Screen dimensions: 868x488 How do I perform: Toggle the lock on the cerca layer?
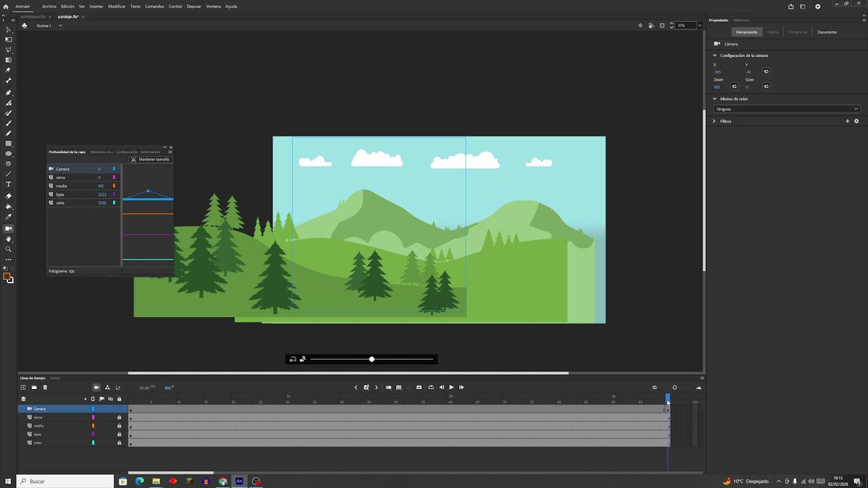[x=119, y=418]
